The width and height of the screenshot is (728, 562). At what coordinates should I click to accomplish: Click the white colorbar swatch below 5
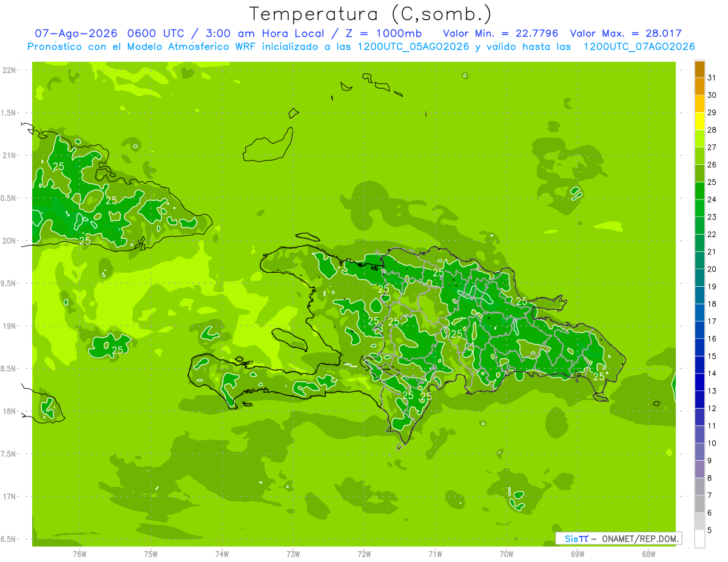pos(699,539)
